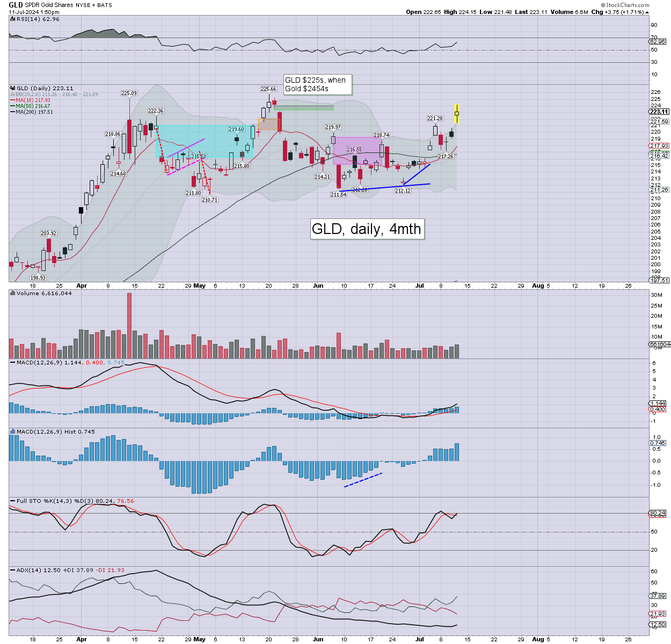Click the 225.66 high price label
671x644 pixels.
click(x=268, y=89)
